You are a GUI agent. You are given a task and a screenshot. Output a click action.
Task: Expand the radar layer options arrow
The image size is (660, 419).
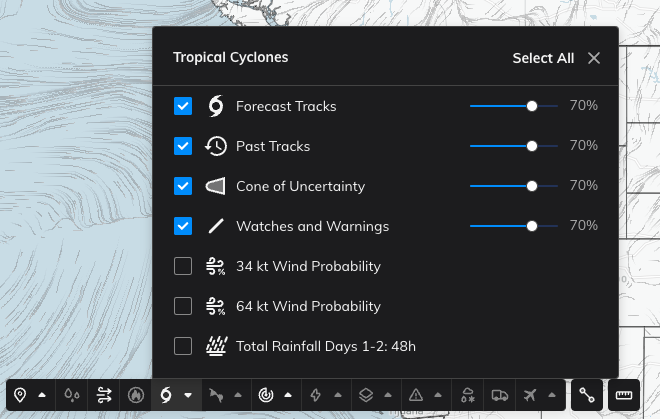287,395
